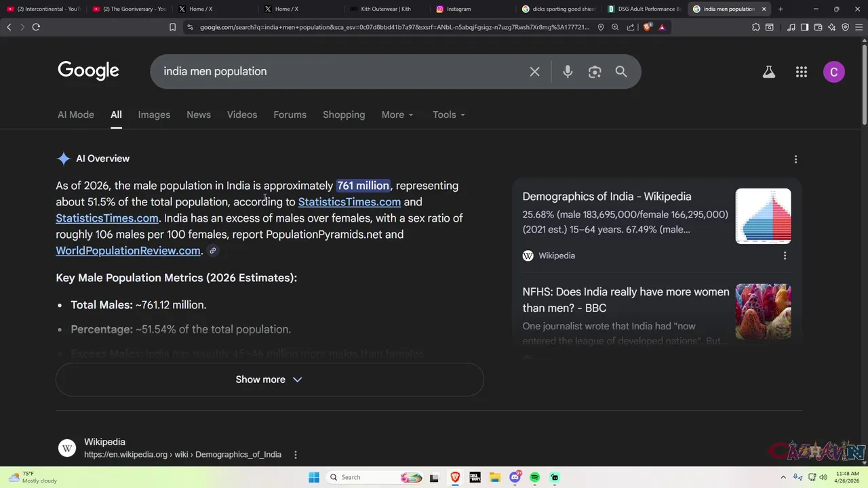This screenshot has height=488, width=868.
Task: Start voice search with the microphone
Action: click(568, 72)
